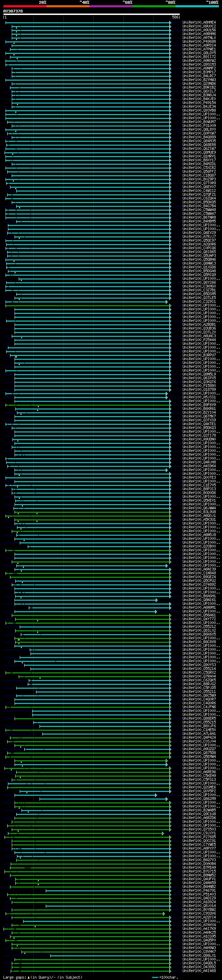Screen dimensions: 222x980
Task: Select hit UniRef100_C7YWE5
Action: (199, 844)
